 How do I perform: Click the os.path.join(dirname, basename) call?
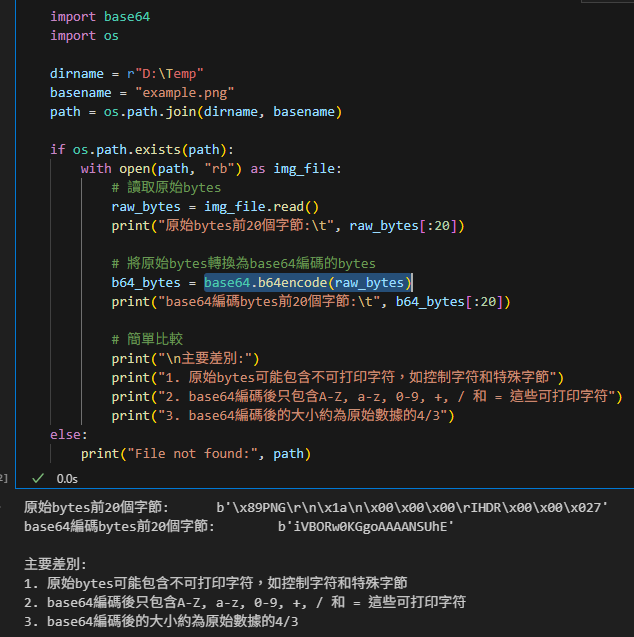(x=223, y=112)
